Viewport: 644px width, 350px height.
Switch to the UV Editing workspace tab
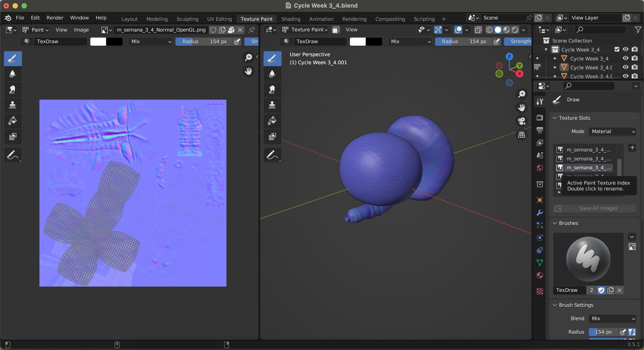click(219, 19)
